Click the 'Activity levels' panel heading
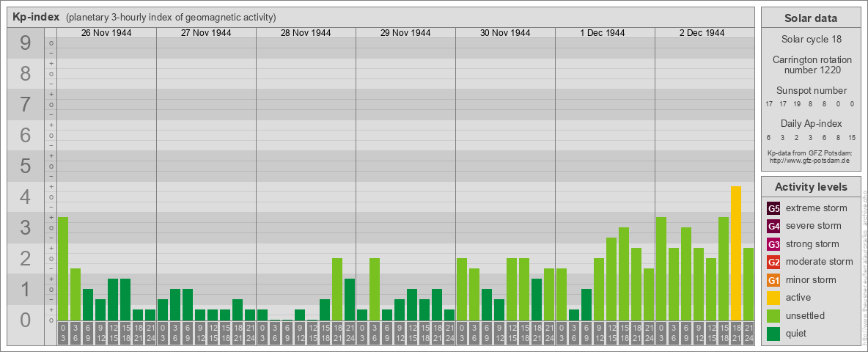Image resolution: width=868 pixels, height=352 pixels. [810, 187]
